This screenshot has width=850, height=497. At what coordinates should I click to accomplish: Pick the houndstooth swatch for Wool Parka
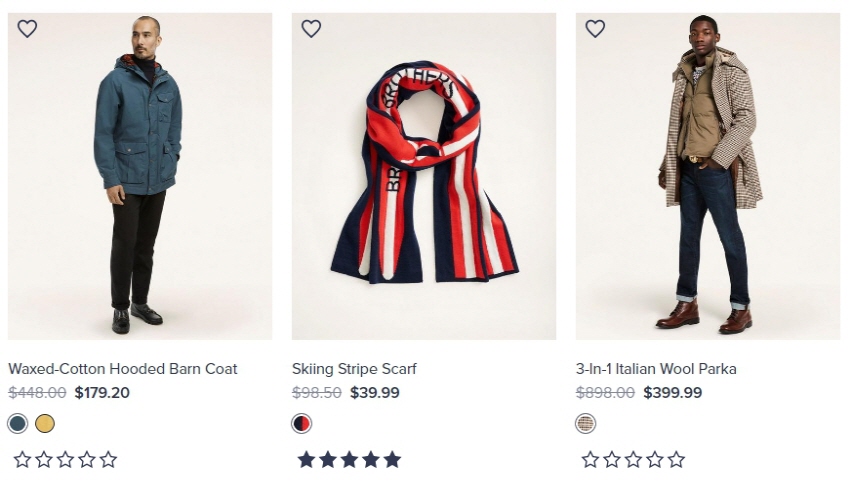[586, 424]
